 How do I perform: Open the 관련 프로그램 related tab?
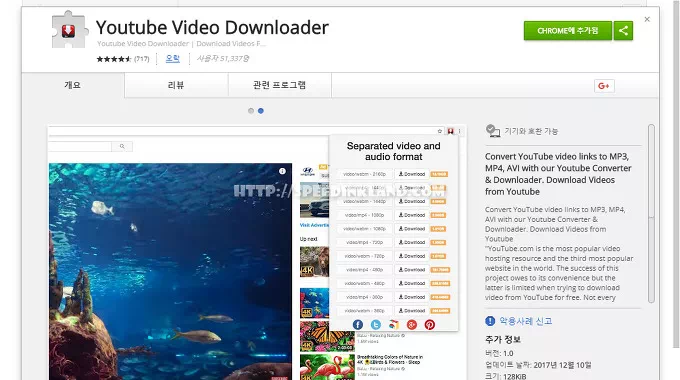(x=279, y=85)
